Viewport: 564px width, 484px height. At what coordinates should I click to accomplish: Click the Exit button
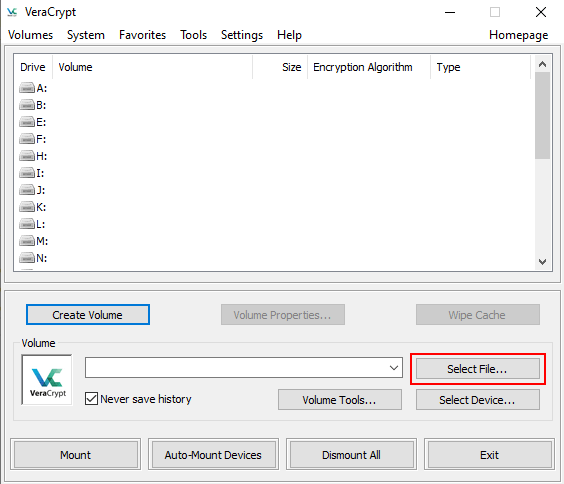click(x=489, y=455)
